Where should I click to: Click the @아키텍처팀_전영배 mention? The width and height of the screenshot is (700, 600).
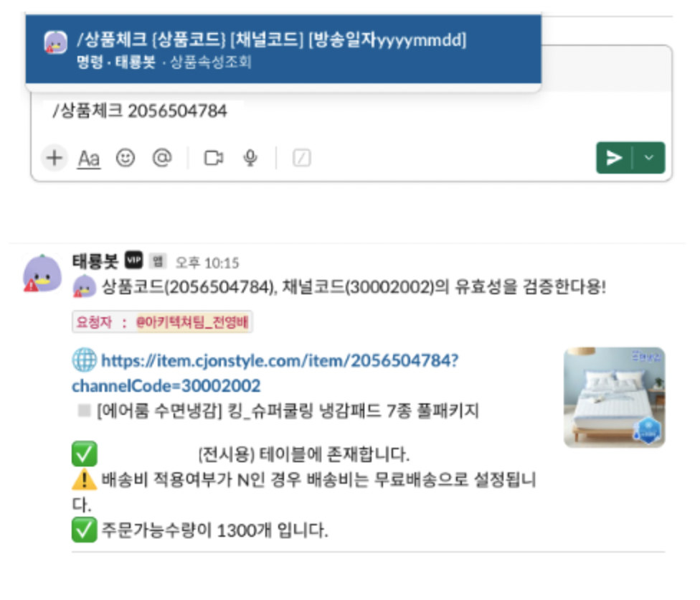192,322
